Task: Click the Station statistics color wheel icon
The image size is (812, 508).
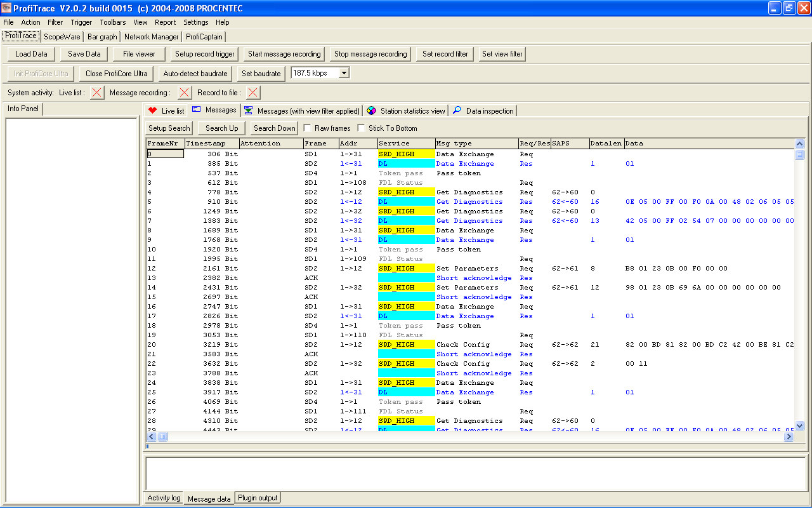Action: (x=371, y=110)
